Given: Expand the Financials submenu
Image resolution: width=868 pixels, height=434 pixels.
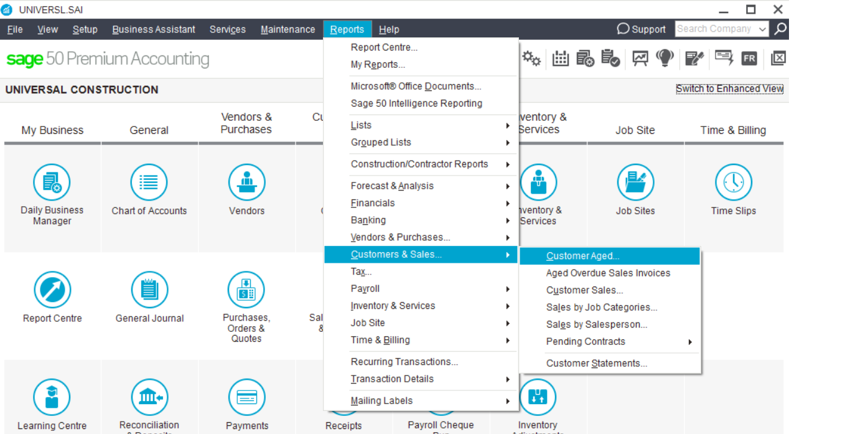Looking at the screenshot, I should [421, 203].
